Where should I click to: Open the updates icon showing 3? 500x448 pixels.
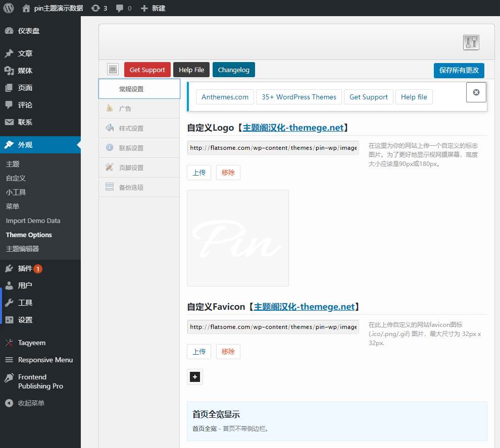[x=95, y=8]
